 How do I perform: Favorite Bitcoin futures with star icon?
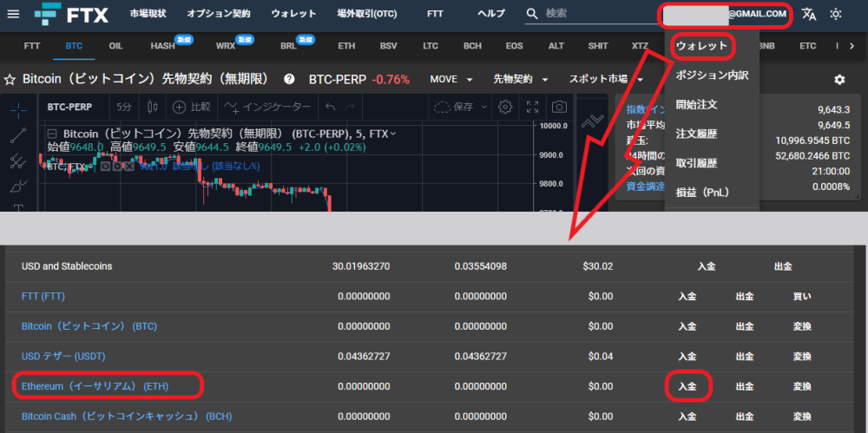point(9,80)
